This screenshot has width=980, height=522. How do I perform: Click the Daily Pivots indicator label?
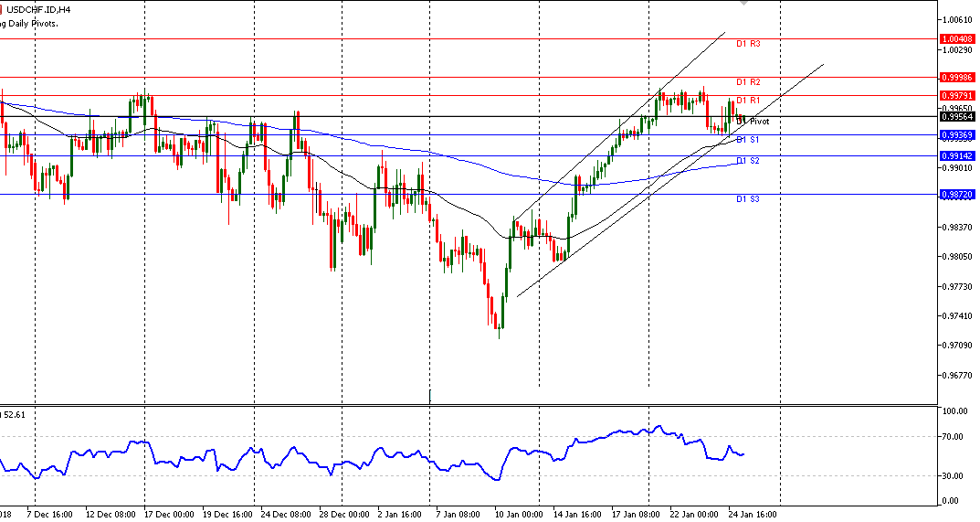coord(29,23)
